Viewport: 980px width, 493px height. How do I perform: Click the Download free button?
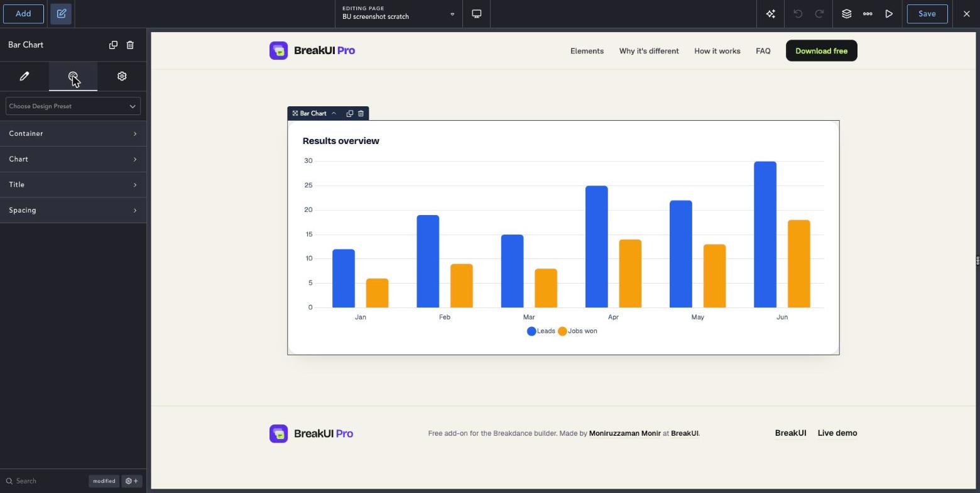[822, 51]
